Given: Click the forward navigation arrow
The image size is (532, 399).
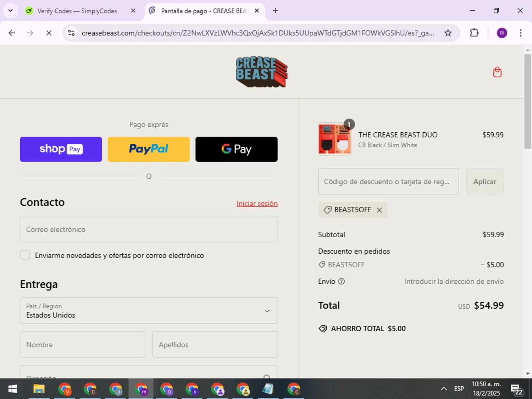Looking at the screenshot, I should 30,33.
